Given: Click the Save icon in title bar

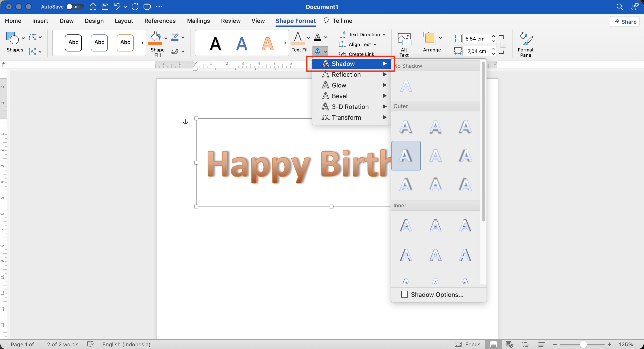Looking at the screenshot, I should (105, 7).
